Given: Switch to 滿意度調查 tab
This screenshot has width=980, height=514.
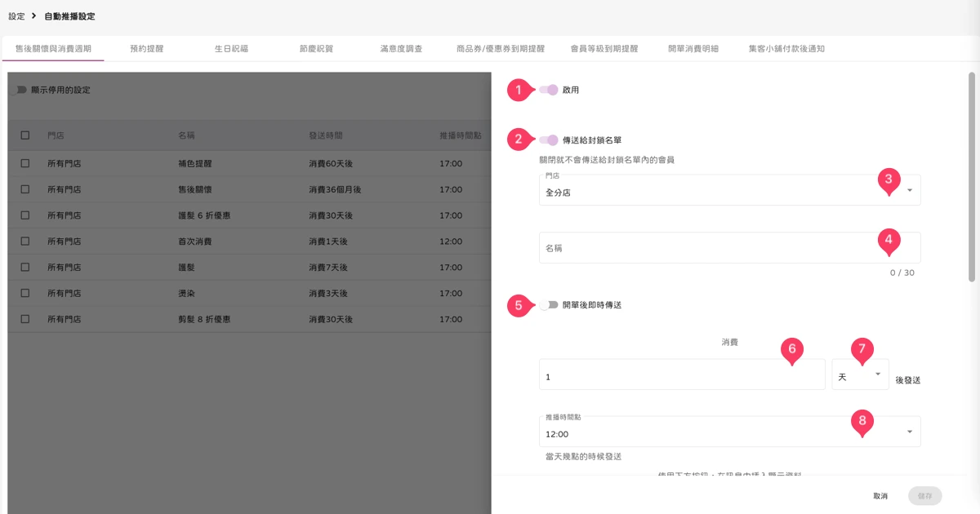Looking at the screenshot, I should [x=401, y=49].
